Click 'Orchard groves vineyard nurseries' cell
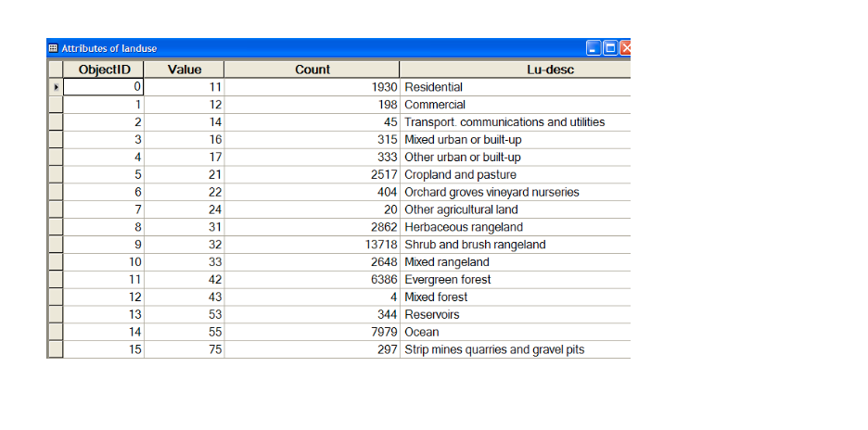868x430 pixels. point(516,192)
